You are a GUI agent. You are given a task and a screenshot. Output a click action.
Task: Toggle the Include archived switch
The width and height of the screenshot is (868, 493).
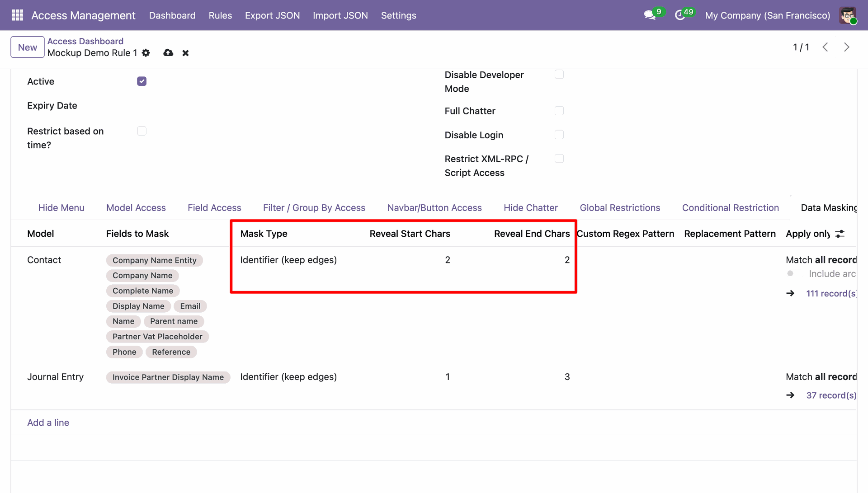[793, 273]
